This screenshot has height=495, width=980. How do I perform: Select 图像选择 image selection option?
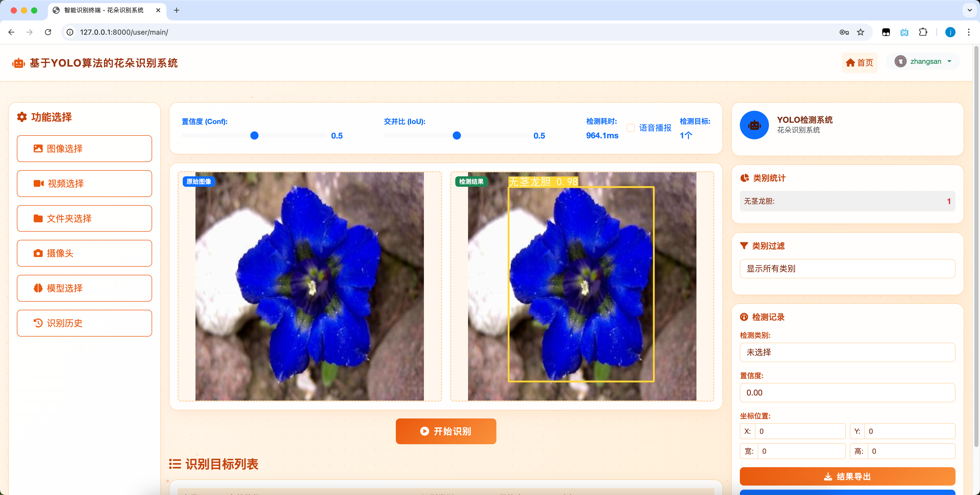tap(84, 149)
